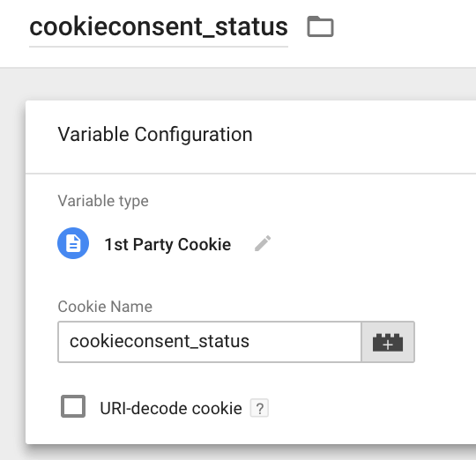This screenshot has height=460, width=476.
Task: Edit variable type with the pencil icon
Action: click(x=263, y=243)
